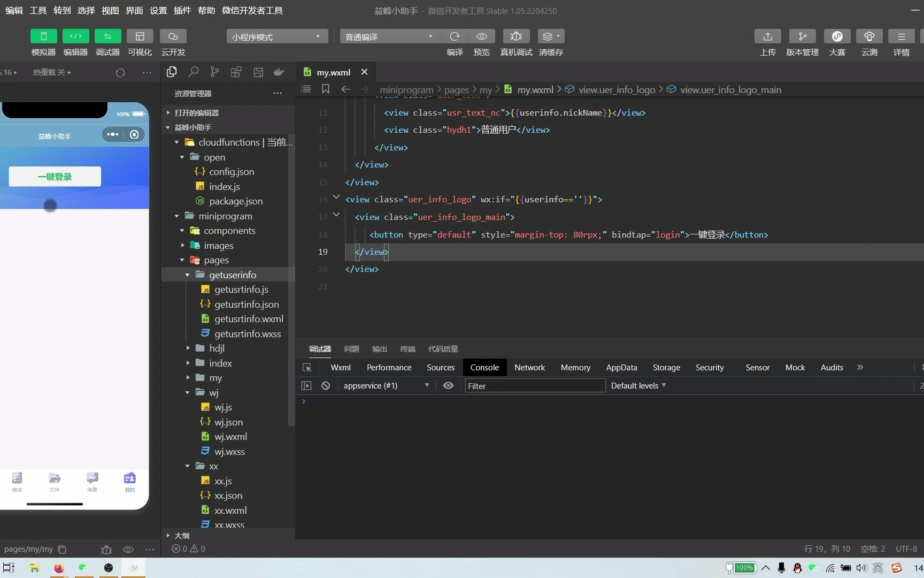Click the console Filter input field
This screenshot has width=924, height=578.
(x=535, y=386)
